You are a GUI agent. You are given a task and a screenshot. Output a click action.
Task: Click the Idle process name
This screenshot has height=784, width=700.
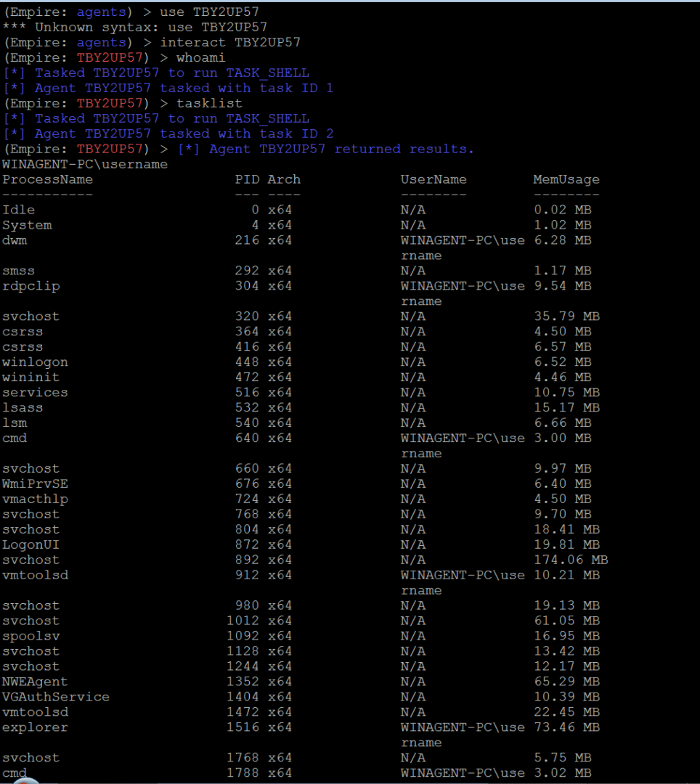coord(18,210)
